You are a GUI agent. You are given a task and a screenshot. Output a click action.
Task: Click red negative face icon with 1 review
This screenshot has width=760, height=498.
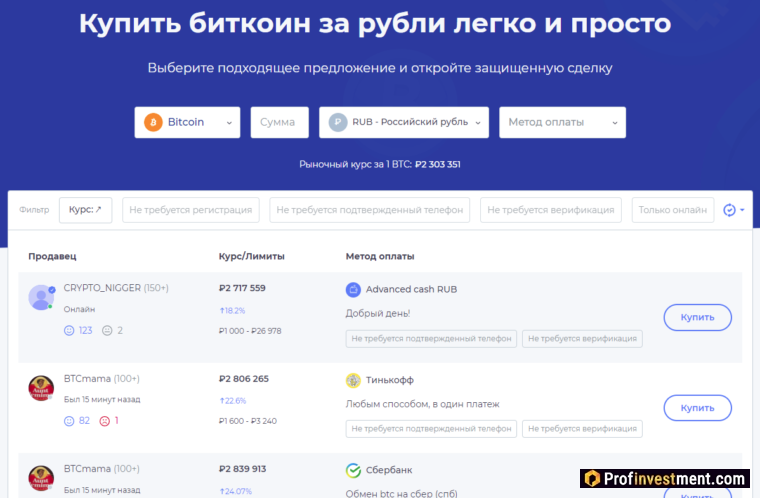[105, 421]
